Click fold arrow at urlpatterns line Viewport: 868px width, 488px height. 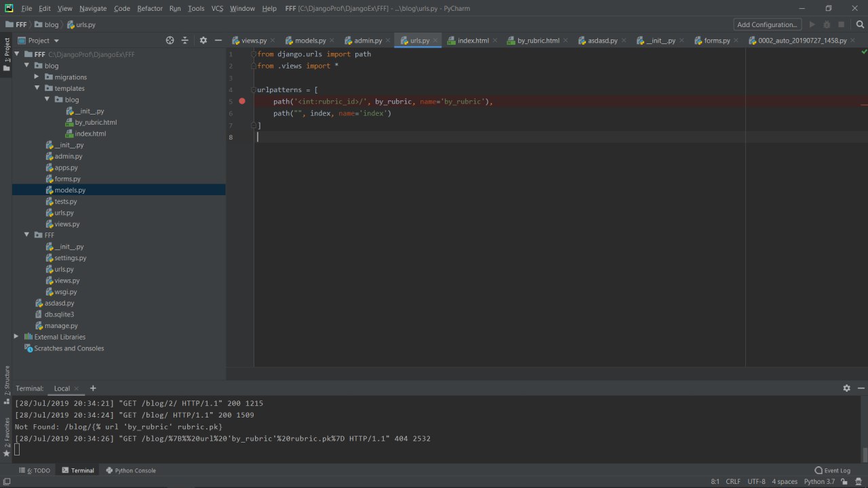click(254, 89)
